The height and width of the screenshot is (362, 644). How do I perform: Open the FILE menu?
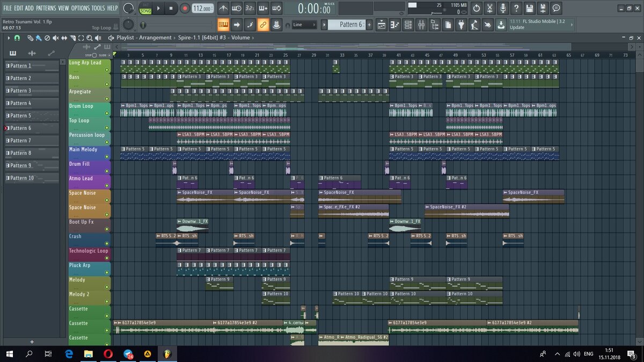click(8, 8)
